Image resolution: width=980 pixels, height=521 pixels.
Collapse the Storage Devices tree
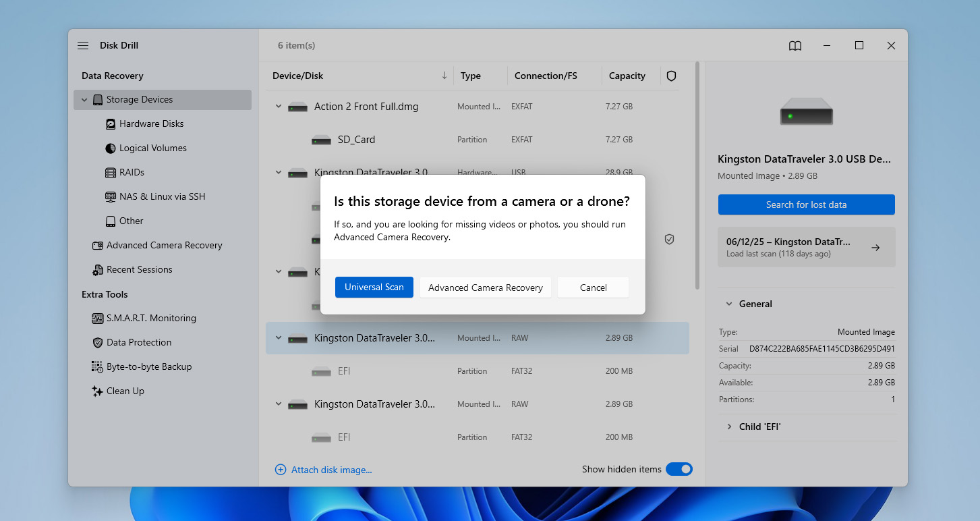84,100
